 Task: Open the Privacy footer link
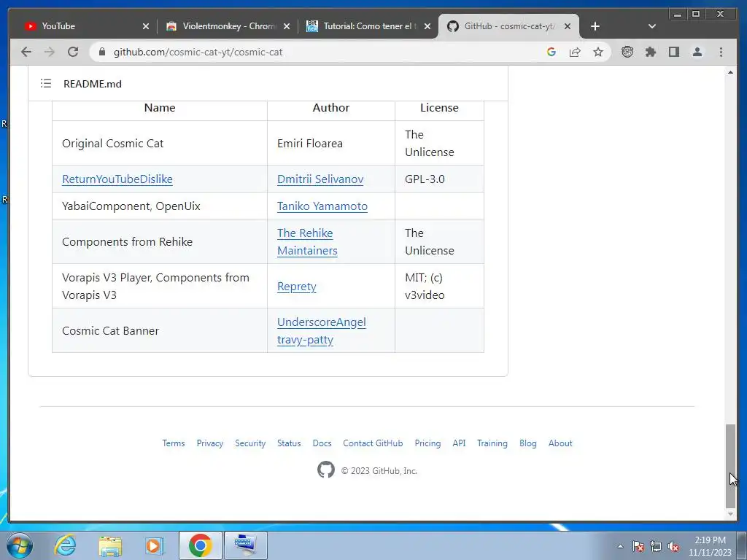[210, 443]
